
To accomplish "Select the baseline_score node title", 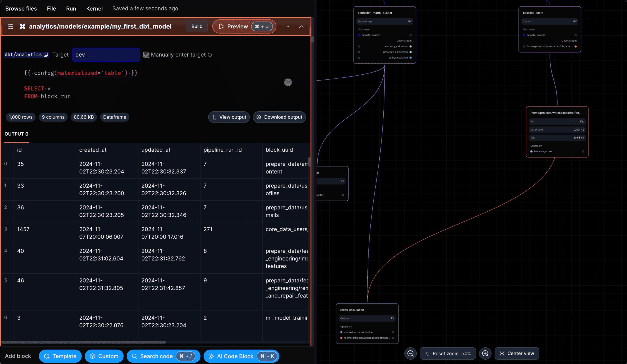I will [533, 13].
